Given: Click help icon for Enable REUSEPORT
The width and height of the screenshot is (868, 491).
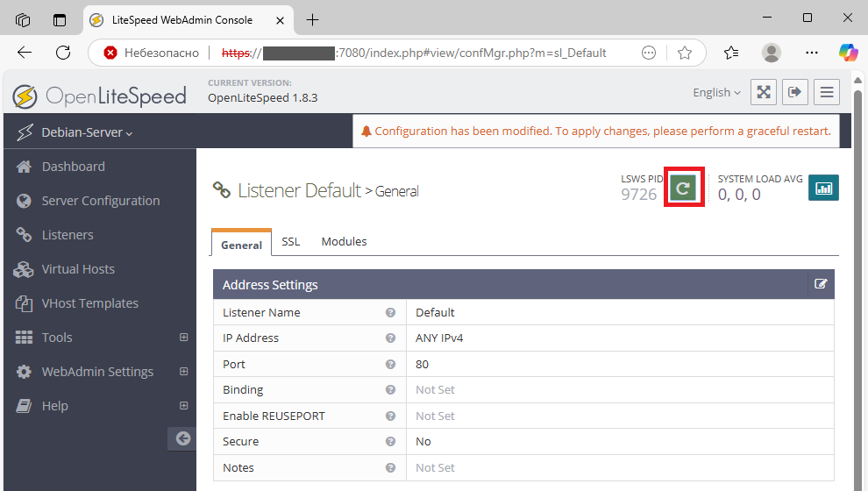Looking at the screenshot, I should (x=390, y=416).
